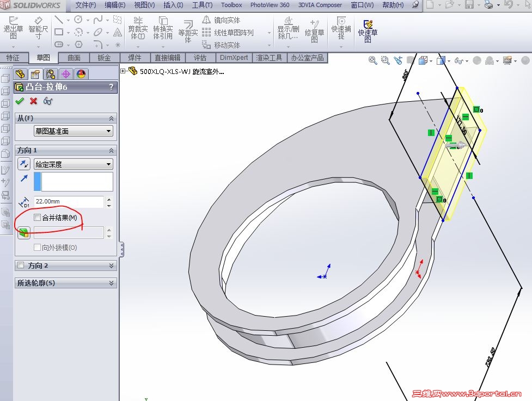Click Quick Snaps (快速捕捉) icon
Viewport: 532px width, 401px height.
click(341, 20)
